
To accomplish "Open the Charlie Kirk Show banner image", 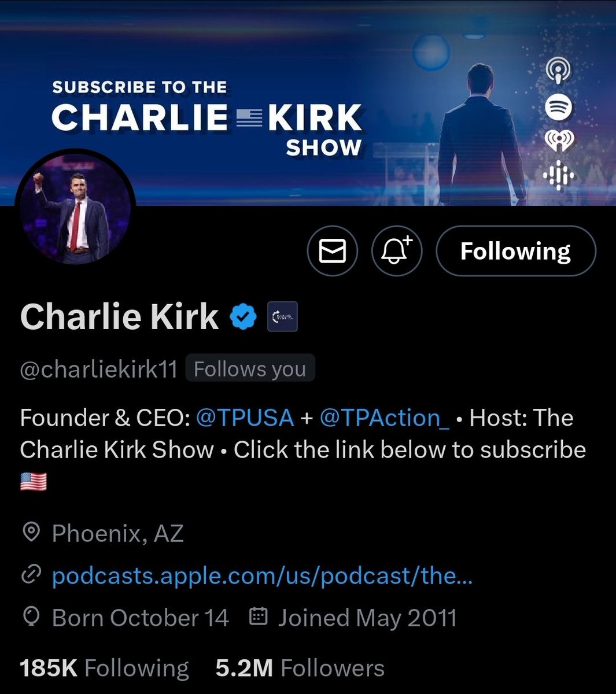I will [x=308, y=103].
